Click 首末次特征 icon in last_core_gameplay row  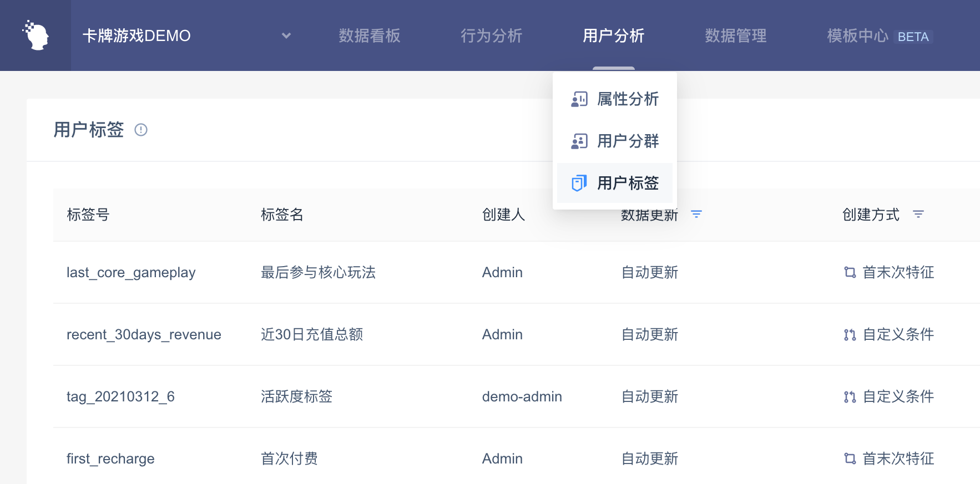point(850,272)
